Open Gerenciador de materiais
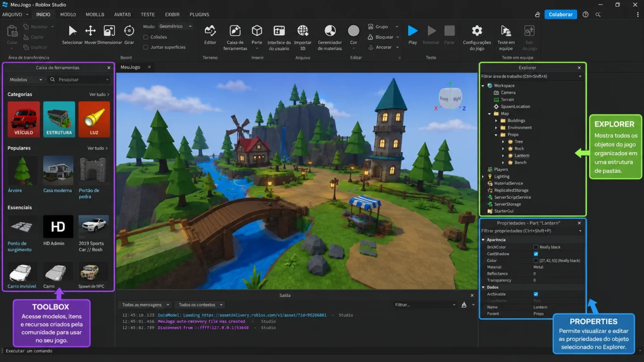 pos(330,38)
